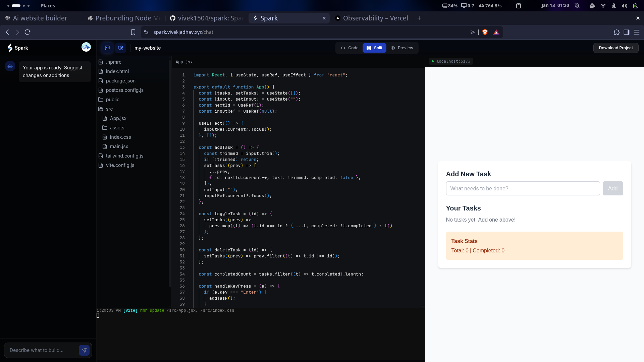This screenshot has width=644, height=362.
Task: Click the share arrow icon in address bar
Action: coord(473,32)
